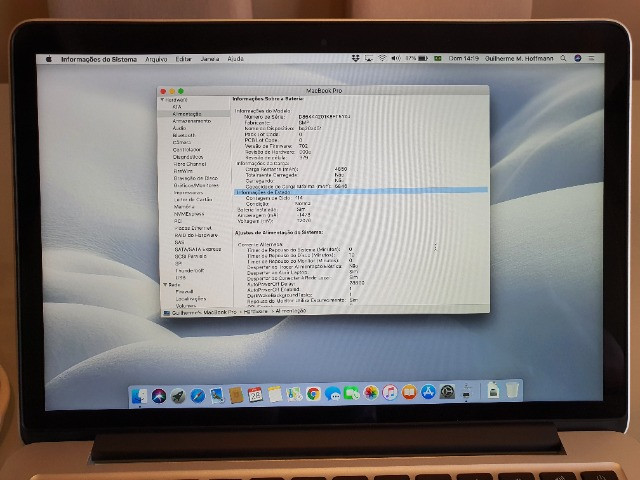The width and height of the screenshot is (640, 480).
Task: Collapse the Hardware section triangle
Action: tap(162, 100)
